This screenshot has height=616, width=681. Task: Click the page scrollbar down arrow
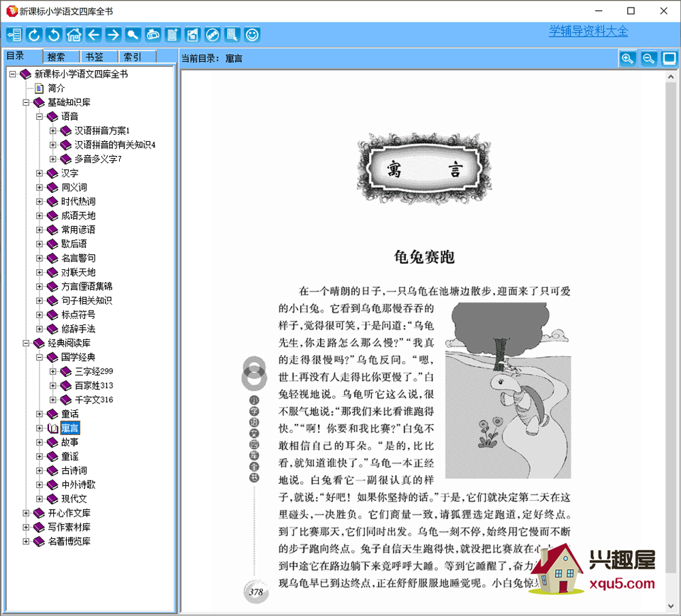pos(671,606)
